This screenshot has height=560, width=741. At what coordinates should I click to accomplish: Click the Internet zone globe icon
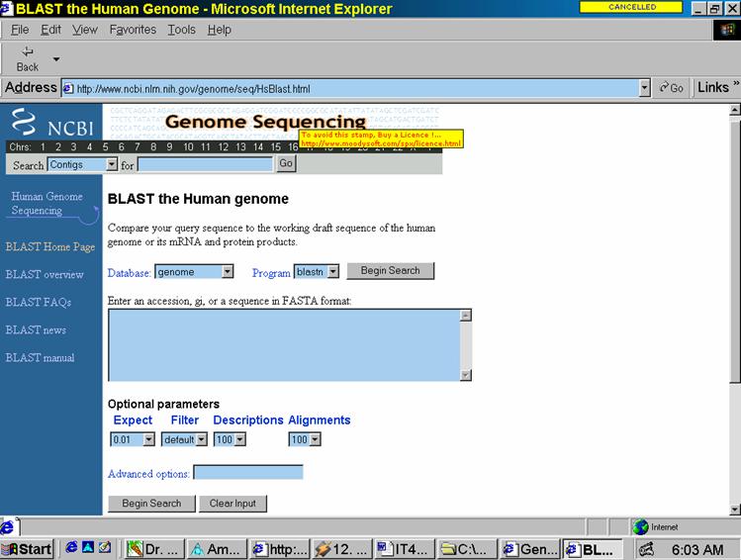click(640, 527)
